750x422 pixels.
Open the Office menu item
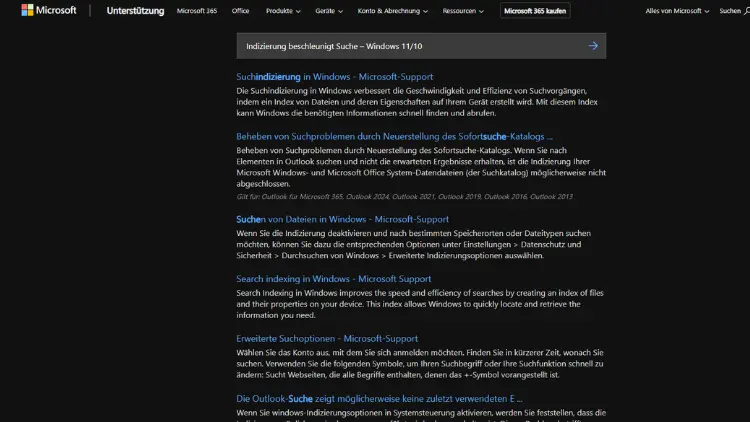click(240, 11)
